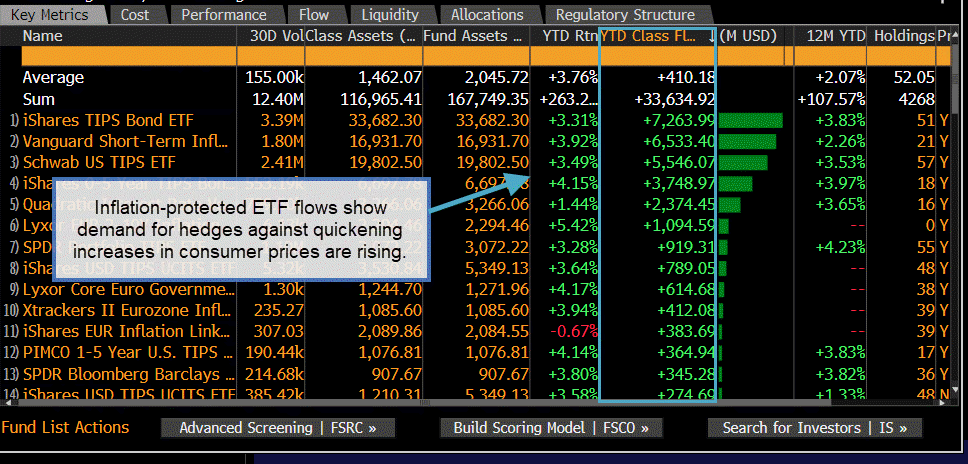Go to the Liquidity tab
This screenshot has width=968, height=464.
pos(391,15)
